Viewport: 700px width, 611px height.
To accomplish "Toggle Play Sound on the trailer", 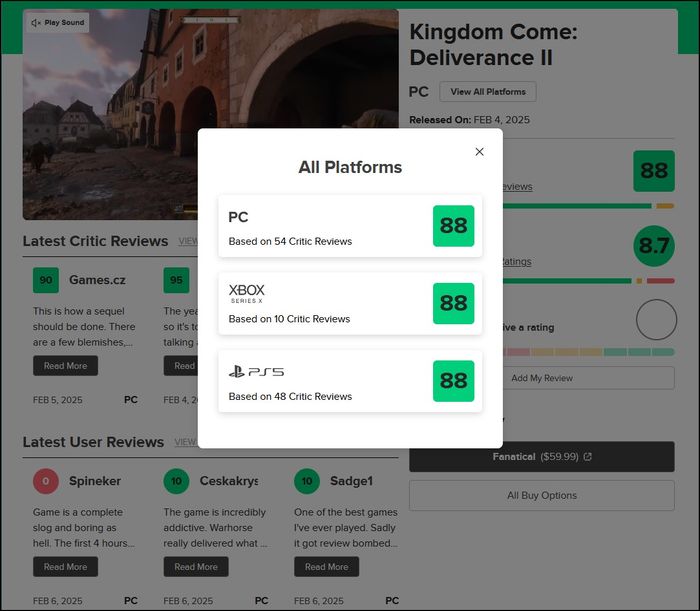I will (x=58, y=22).
